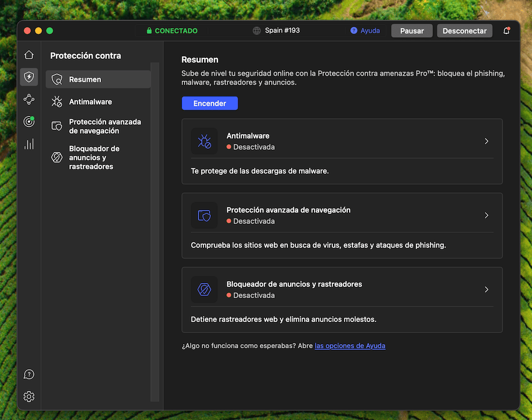Screen dimensions: 532x420
Task: Click Desactivada under Bloqueador de anuncios
Action: pos(254,295)
